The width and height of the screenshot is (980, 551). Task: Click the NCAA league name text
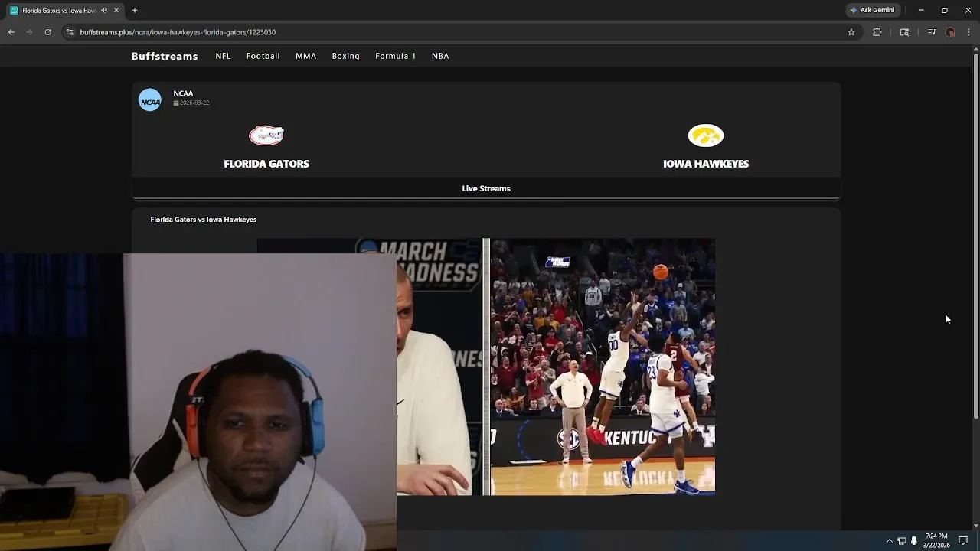(x=183, y=93)
